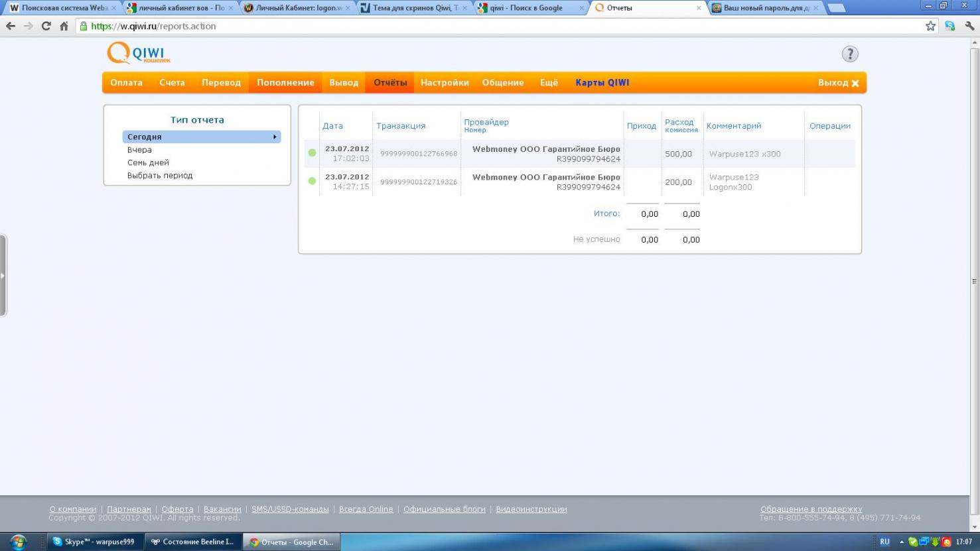Image resolution: width=980 pixels, height=551 pixels.
Task: Click the browser back arrow
Action: coord(11,27)
